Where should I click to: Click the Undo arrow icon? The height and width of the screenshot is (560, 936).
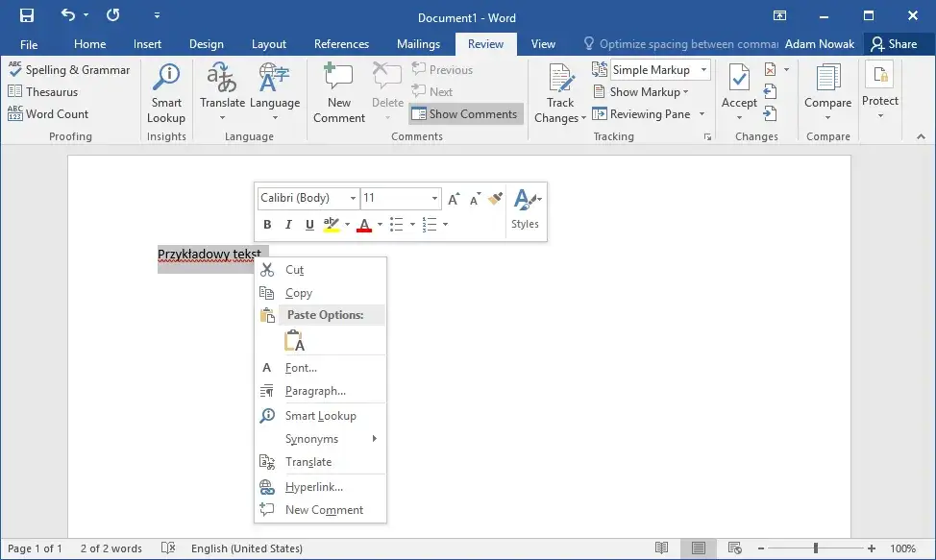pyautogui.click(x=67, y=16)
